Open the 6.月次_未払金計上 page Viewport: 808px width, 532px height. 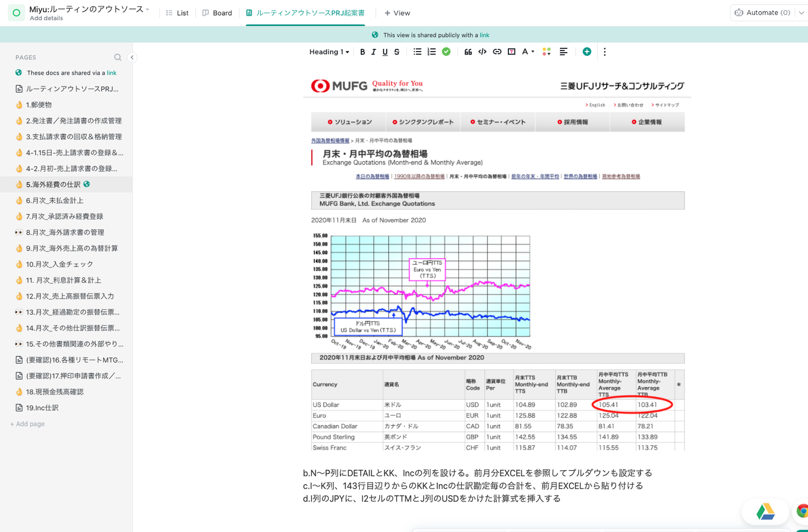point(54,201)
